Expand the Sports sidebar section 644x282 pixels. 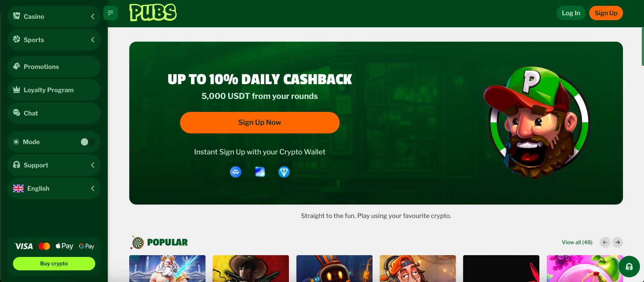pos(54,40)
